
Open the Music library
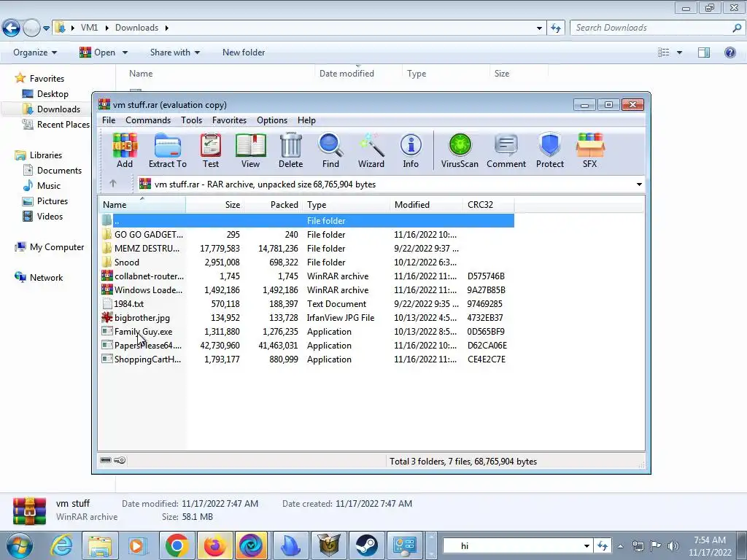pyautogui.click(x=42, y=186)
